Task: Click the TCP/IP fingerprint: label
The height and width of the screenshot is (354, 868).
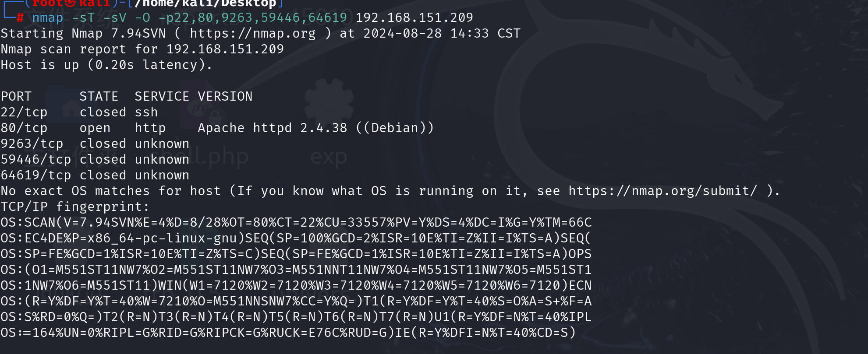Action: click(x=75, y=207)
